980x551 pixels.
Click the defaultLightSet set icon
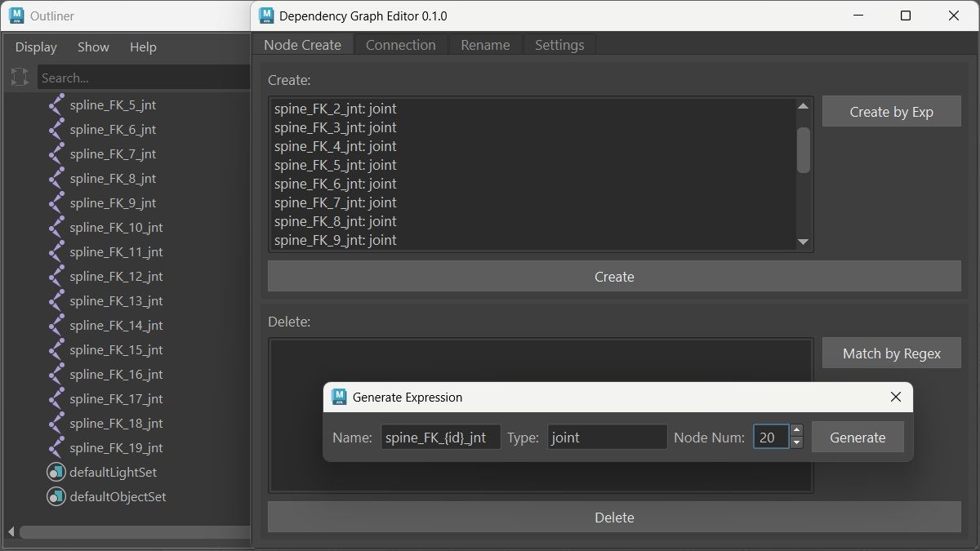pyautogui.click(x=56, y=472)
